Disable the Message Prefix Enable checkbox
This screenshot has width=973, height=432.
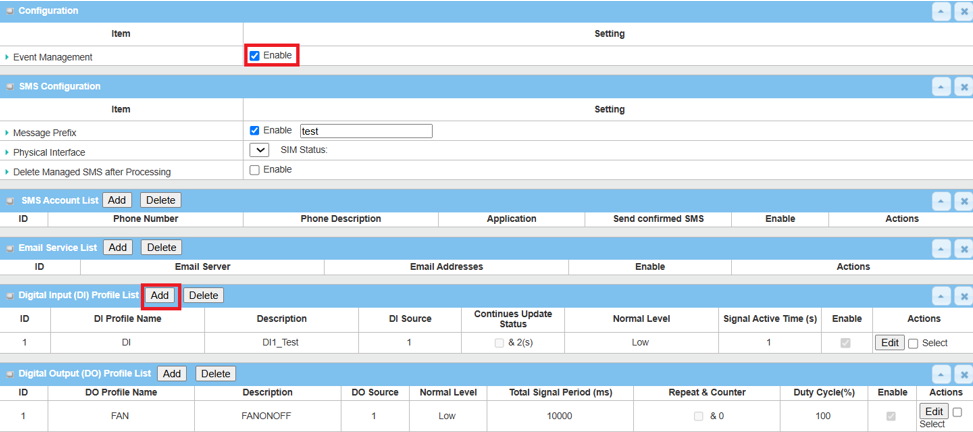pyautogui.click(x=255, y=131)
